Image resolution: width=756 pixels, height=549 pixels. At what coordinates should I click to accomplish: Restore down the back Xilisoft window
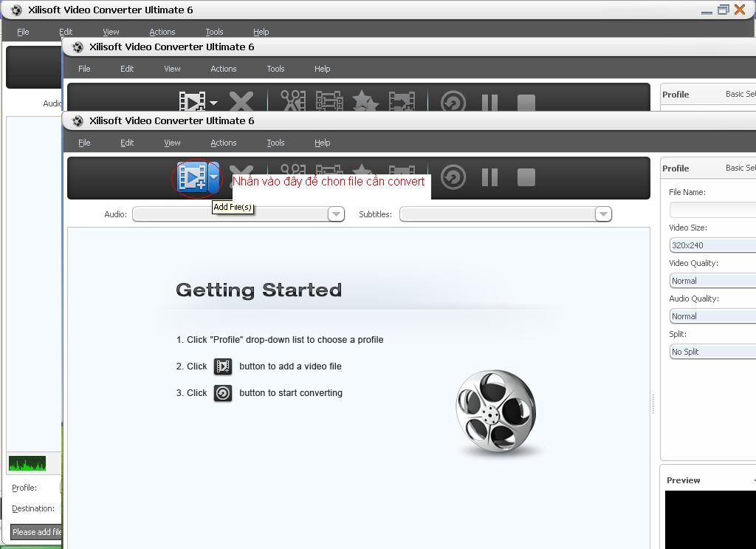click(x=724, y=10)
